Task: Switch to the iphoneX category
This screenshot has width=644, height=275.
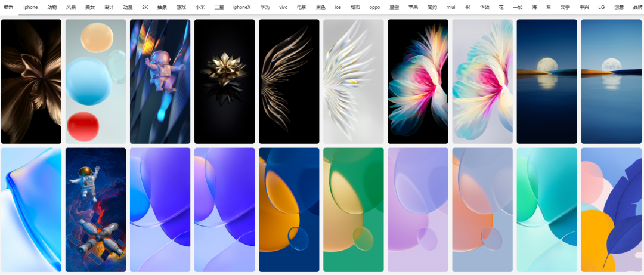Action: (x=241, y=7)
